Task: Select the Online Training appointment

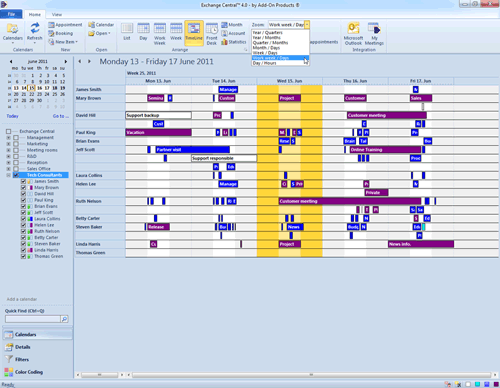Action: (385, 150)
